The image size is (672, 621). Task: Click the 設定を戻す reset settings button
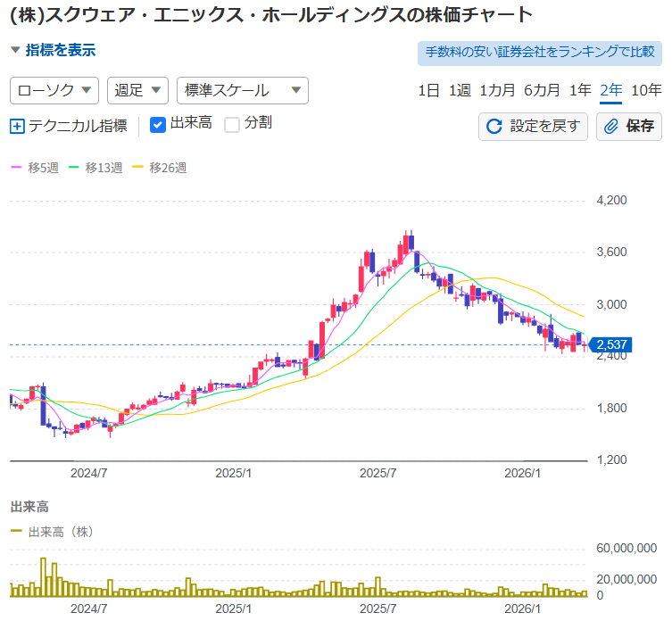coord(534,126)
